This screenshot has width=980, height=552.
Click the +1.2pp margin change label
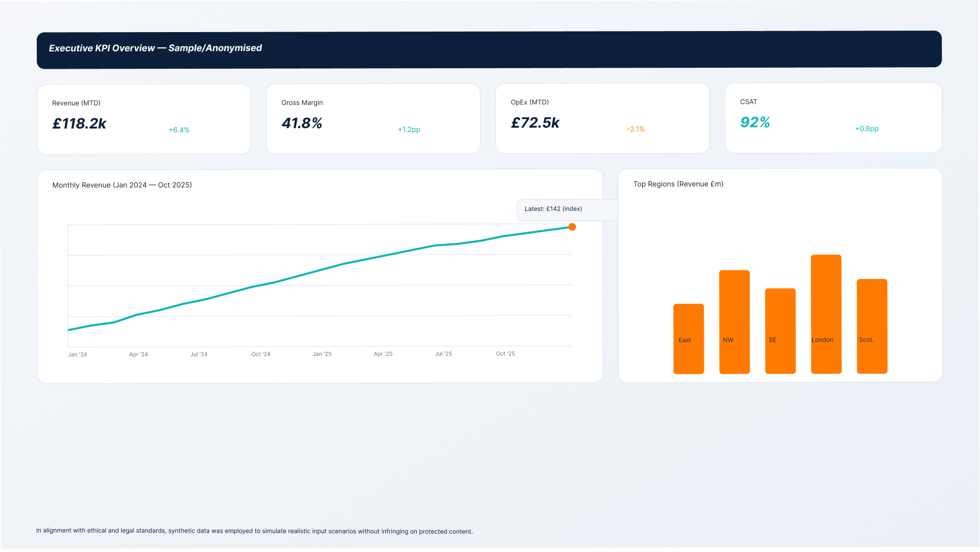coord(409,129)
